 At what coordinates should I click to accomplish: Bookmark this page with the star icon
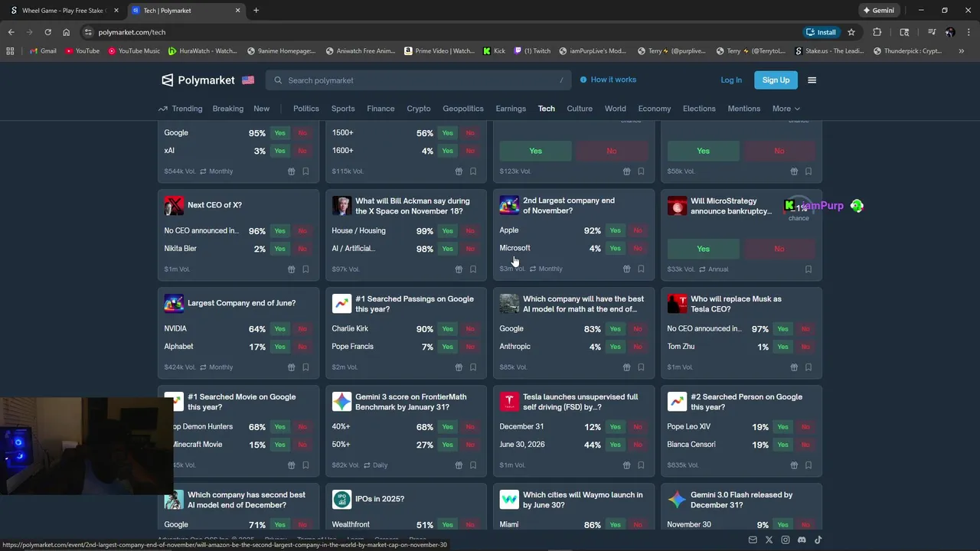(851, 32)
